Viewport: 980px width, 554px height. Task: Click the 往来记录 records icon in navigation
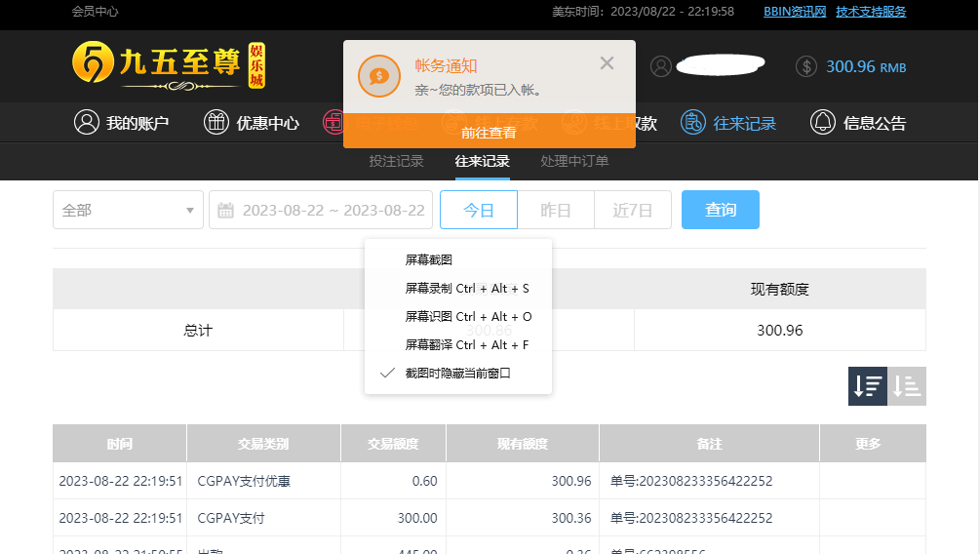(x=693, y=122)
